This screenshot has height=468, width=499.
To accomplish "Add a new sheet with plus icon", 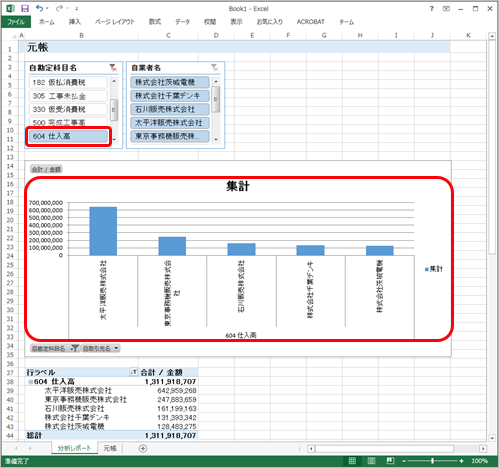I will point(143,449).
